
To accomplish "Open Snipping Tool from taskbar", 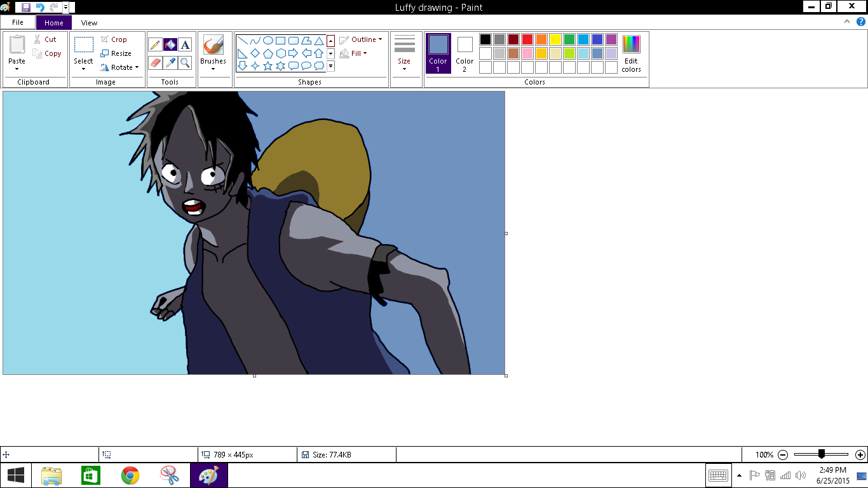I will [x=170, y=475].
